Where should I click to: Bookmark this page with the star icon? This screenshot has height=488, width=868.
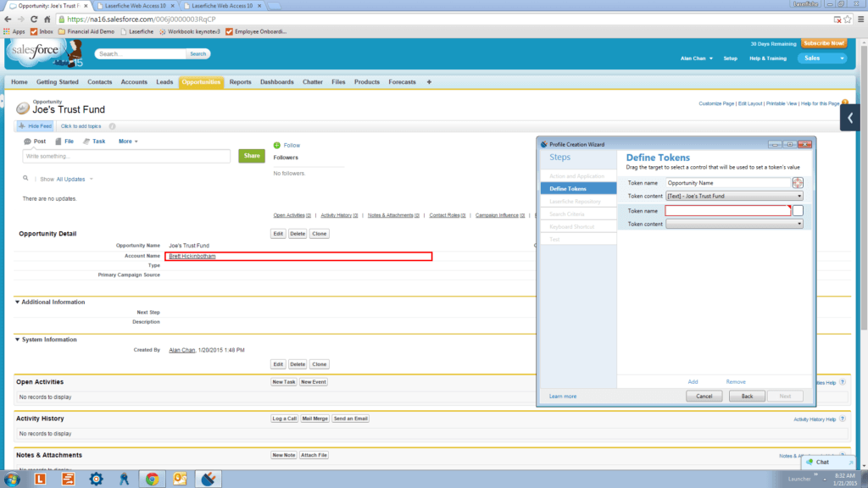(848, 19)
